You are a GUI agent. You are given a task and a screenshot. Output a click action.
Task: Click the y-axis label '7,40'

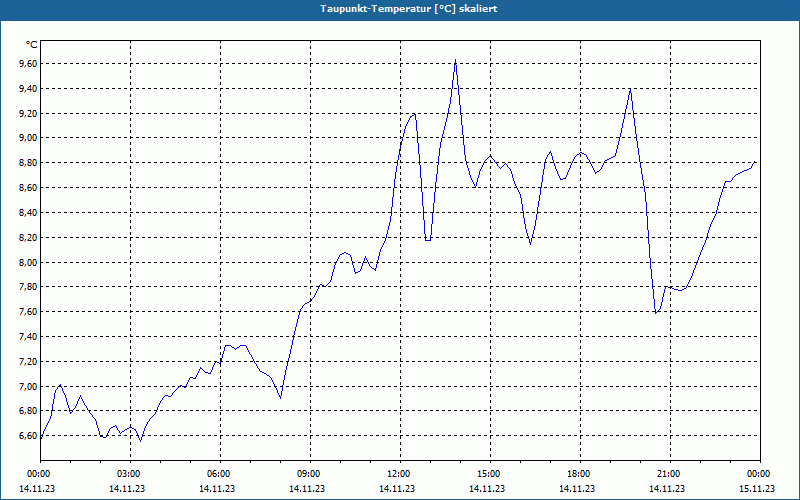[29, 337]
